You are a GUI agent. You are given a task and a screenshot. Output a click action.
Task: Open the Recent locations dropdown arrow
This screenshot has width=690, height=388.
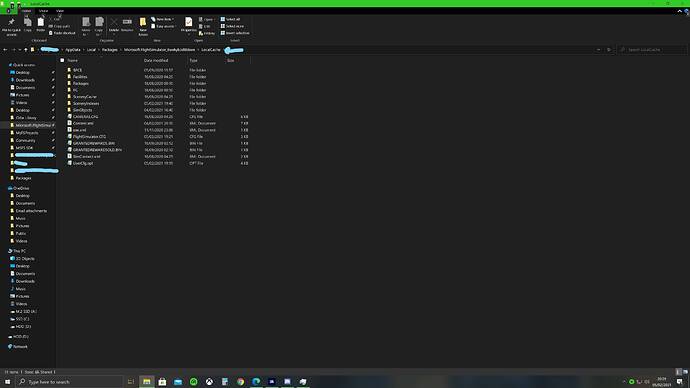pos(19,50)
